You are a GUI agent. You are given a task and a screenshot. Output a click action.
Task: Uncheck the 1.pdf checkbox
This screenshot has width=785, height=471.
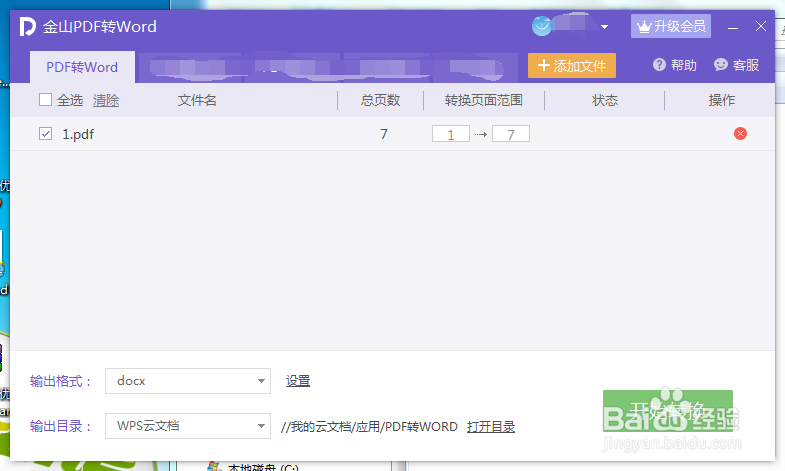(x=46, y=134)
